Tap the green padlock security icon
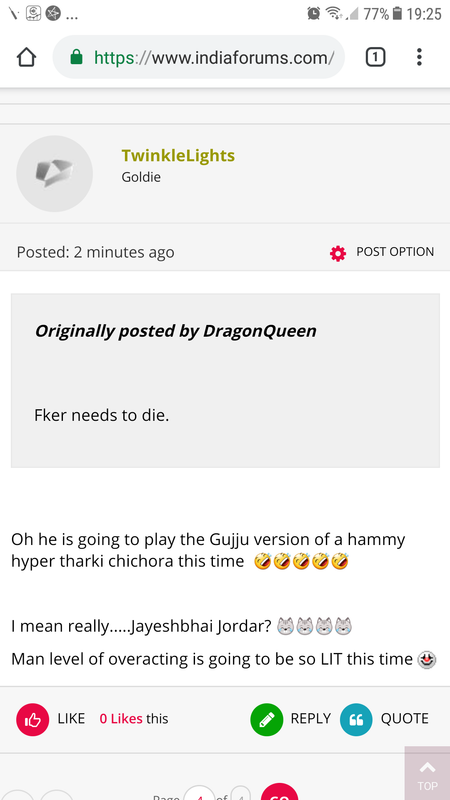Image resolution: width=450 pixels, height=800 pixels. 76,57
